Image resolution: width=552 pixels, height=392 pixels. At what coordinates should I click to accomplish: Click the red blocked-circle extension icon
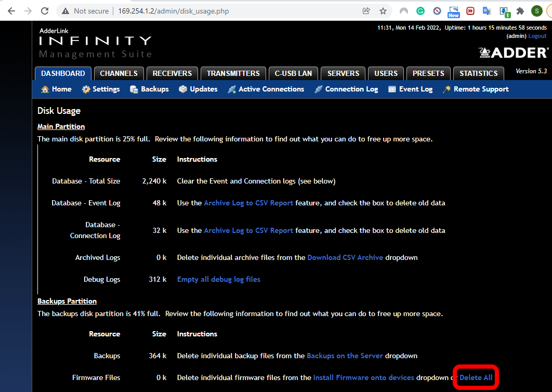coord(437,11)
